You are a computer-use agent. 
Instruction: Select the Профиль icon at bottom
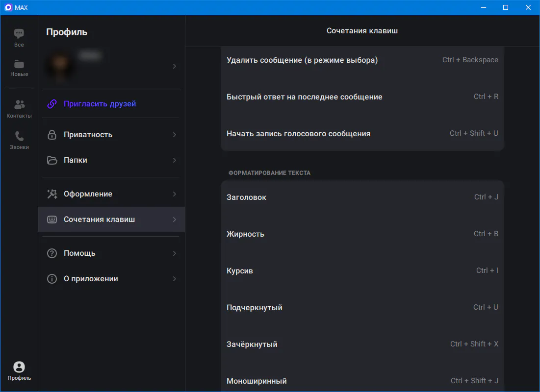tap(19, 367)
